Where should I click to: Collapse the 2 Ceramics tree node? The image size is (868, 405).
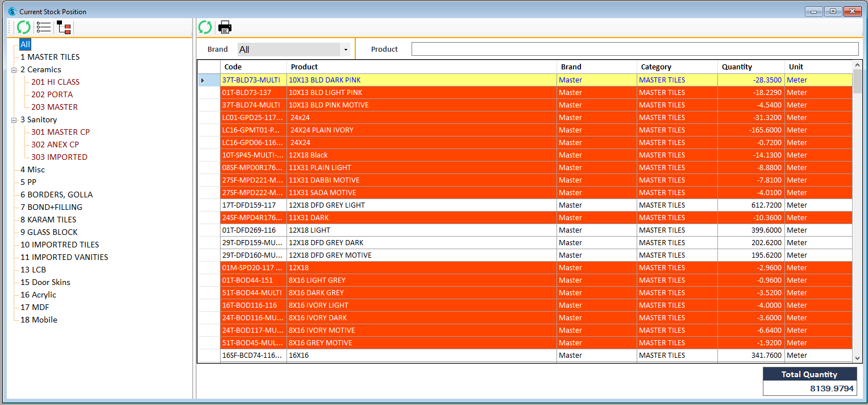click(14, 71)
